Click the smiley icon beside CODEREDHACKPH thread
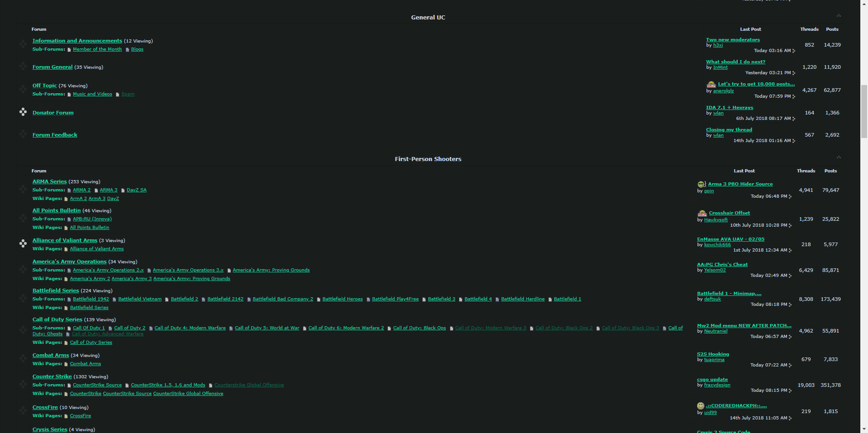Screen dimensions: 868x433 [701, 406]
